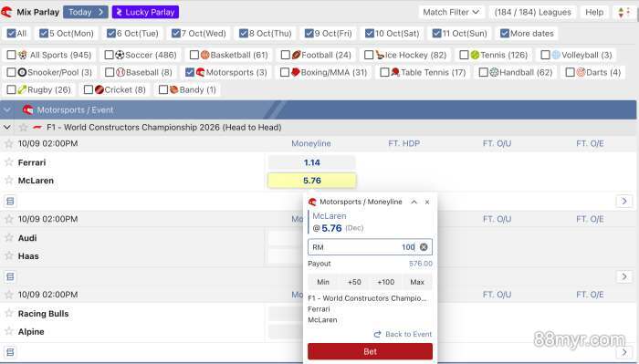Favorite the Alpine team star
The image size is (639, 364).
point(8,331)
